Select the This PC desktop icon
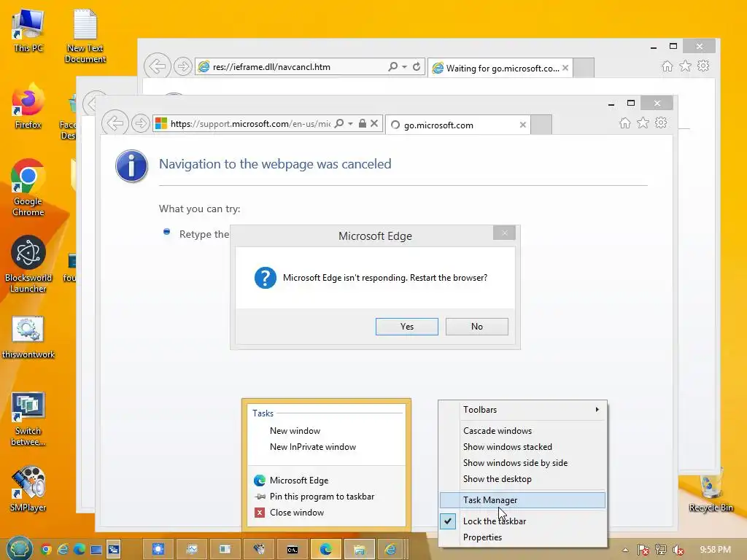 (x=28, y=31)
